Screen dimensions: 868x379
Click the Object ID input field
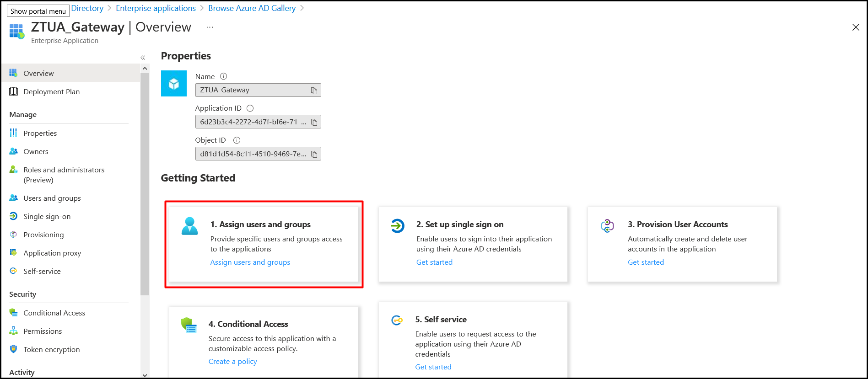pos(258,154)
